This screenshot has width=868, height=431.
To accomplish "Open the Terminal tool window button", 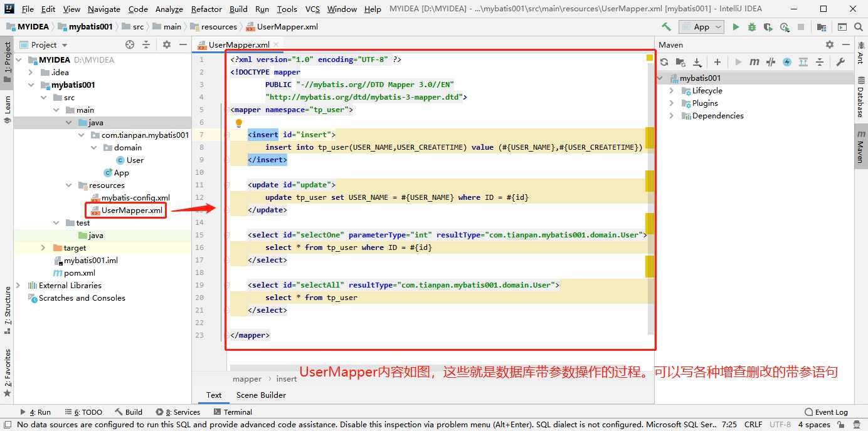I will [x=233, y=412].
